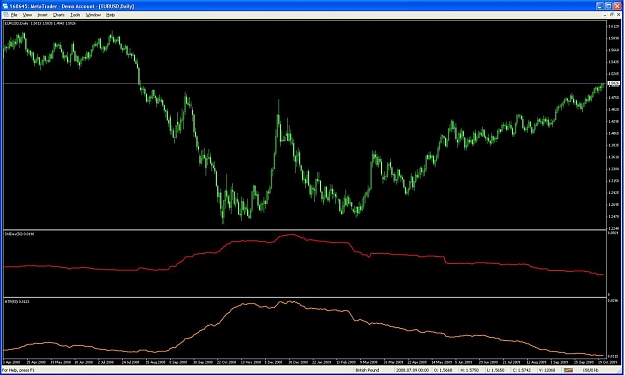Open the File menu
This screenshot has width=625, height=375.
[14, 15]
